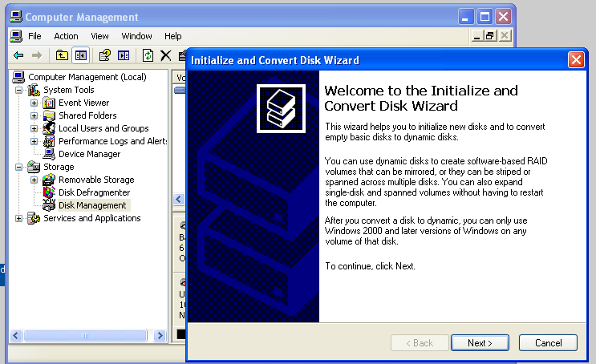Open Device Manager in the tree

tap(89, 154)
